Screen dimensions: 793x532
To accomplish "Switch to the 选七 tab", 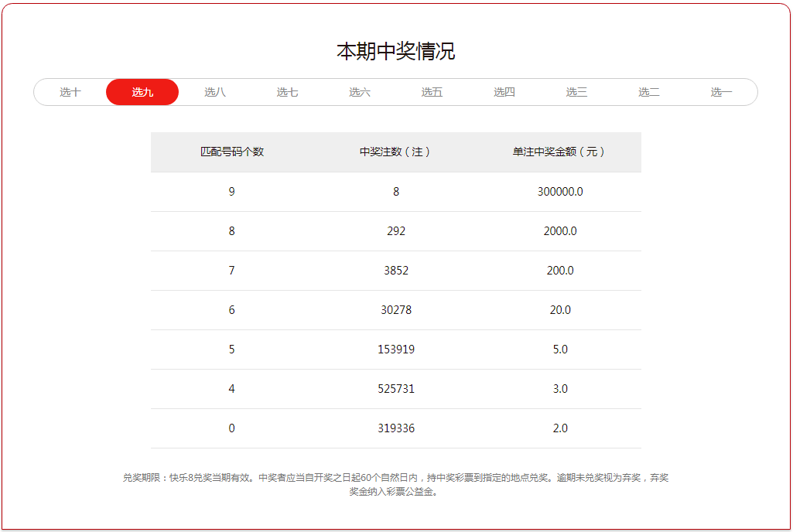I will 287,92.
